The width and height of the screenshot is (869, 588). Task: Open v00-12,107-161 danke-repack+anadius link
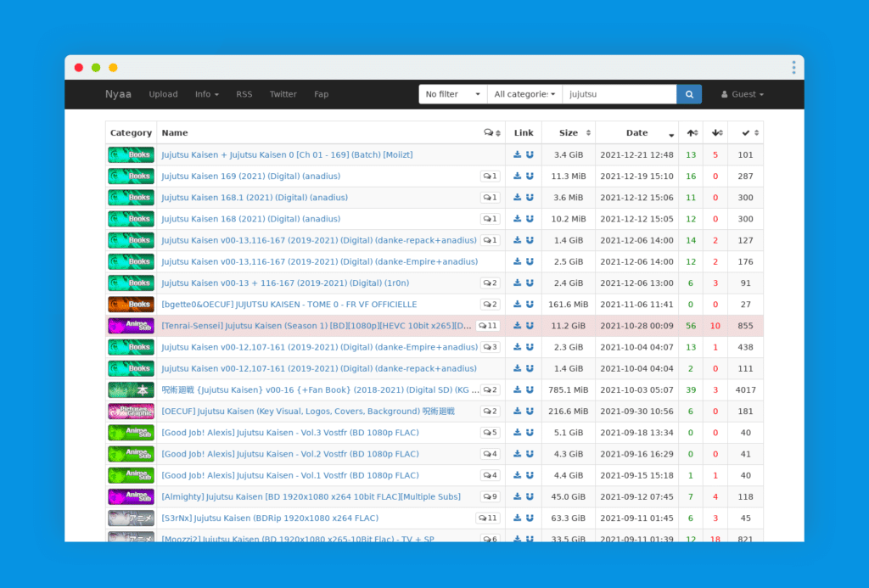pos(319,368)
